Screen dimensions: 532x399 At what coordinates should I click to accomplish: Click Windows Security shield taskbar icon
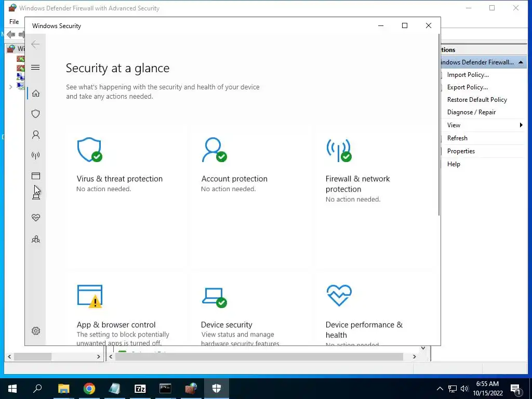tap(217, 389)
